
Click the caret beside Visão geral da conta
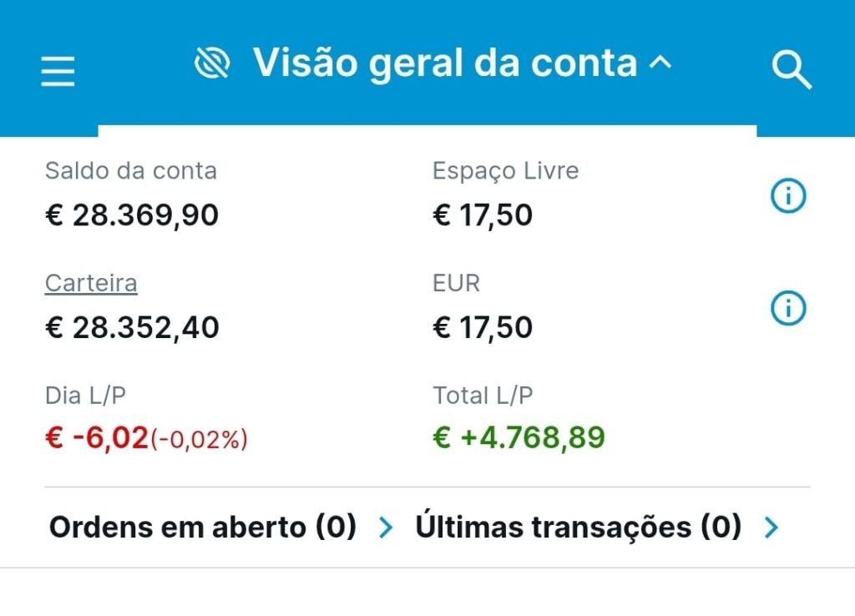point(660,62)
